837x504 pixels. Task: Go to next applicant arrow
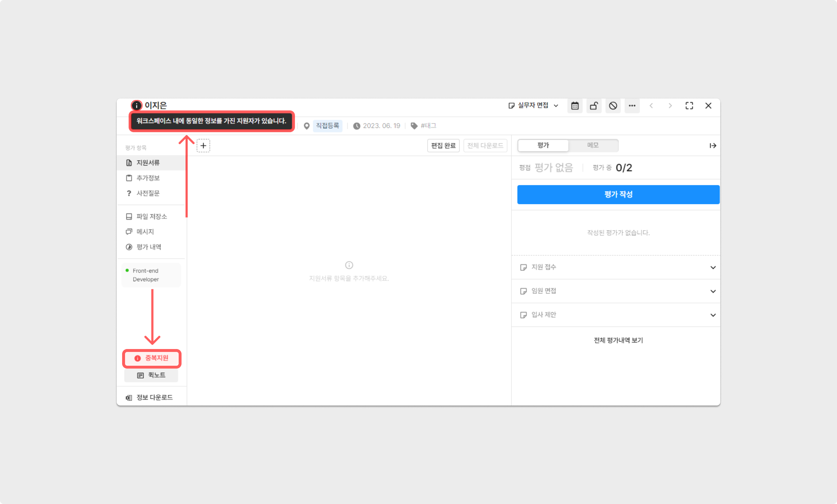pos(670,106)
